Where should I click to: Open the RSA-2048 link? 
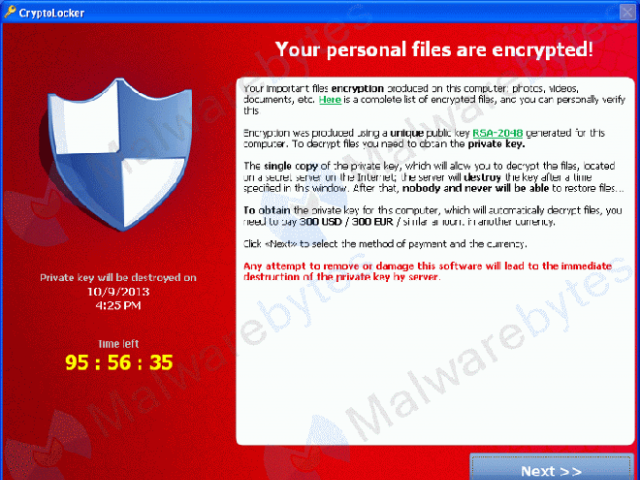[498, 133]
